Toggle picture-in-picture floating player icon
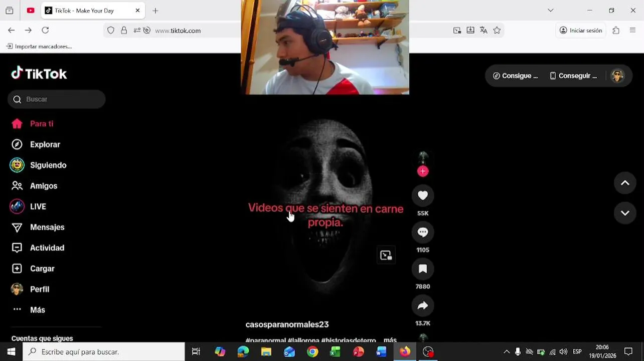 pyautogui.click(x=386, y=255)
